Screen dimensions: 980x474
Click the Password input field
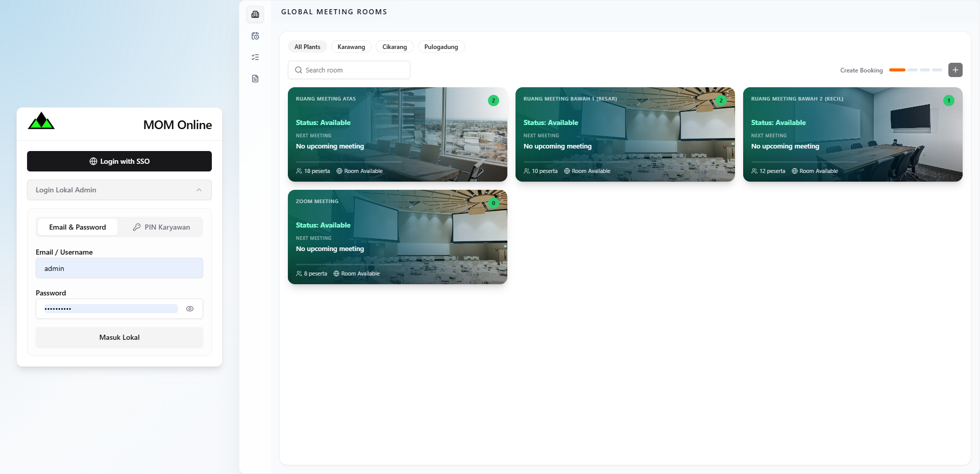119,309
